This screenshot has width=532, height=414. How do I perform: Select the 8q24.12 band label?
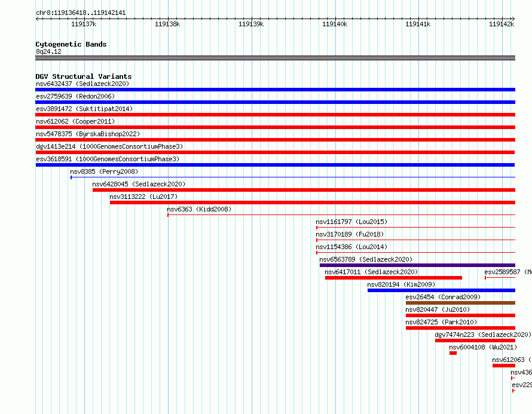click(48, 51)
